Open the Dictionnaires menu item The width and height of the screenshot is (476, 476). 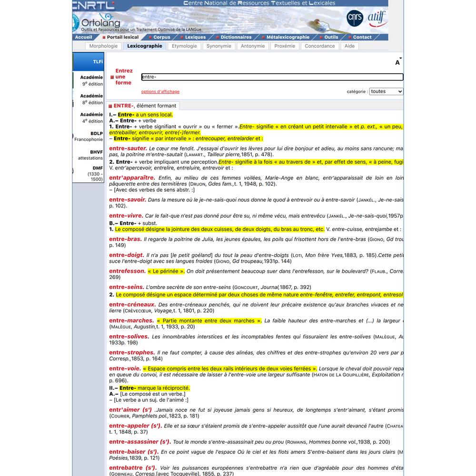[236, 37]
